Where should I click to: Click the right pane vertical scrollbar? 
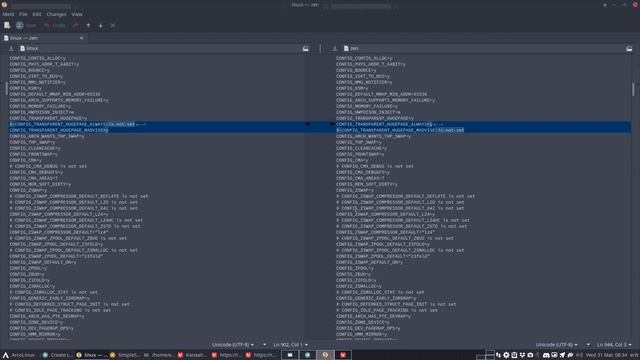coord(633,89)
